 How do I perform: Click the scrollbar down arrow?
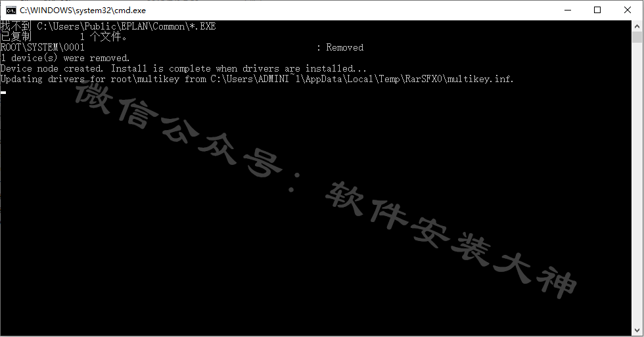(637, 330)
